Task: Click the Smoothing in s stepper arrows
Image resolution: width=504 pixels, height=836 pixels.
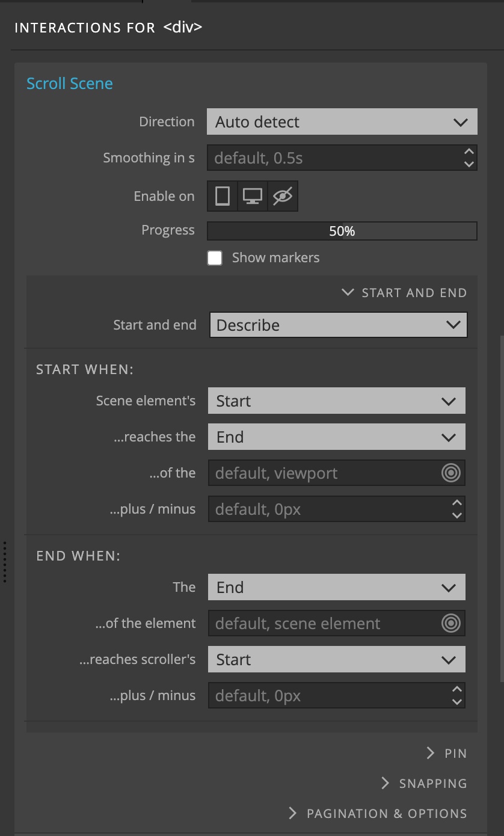Action: [x=469, y=158]
